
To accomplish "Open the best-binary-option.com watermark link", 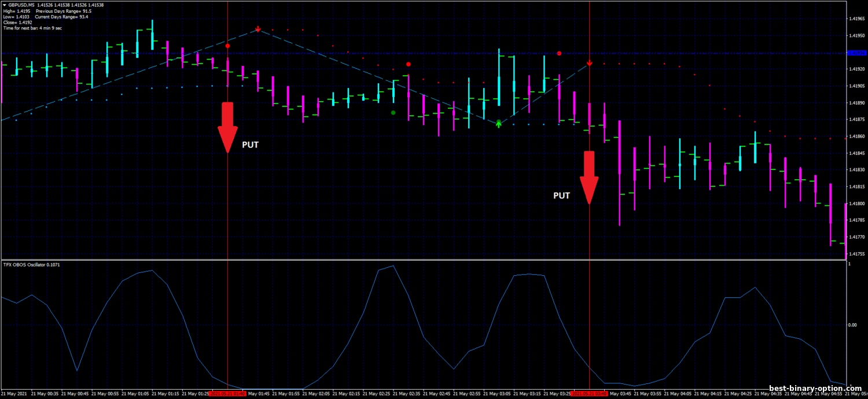I will (x=815, y=389).
